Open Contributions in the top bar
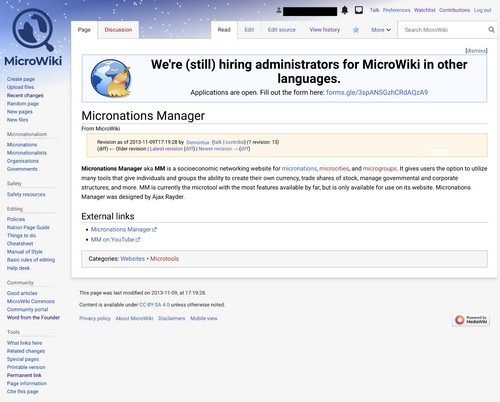The height and width of the screenshot is (402, 500). click(x=454, y=10)
